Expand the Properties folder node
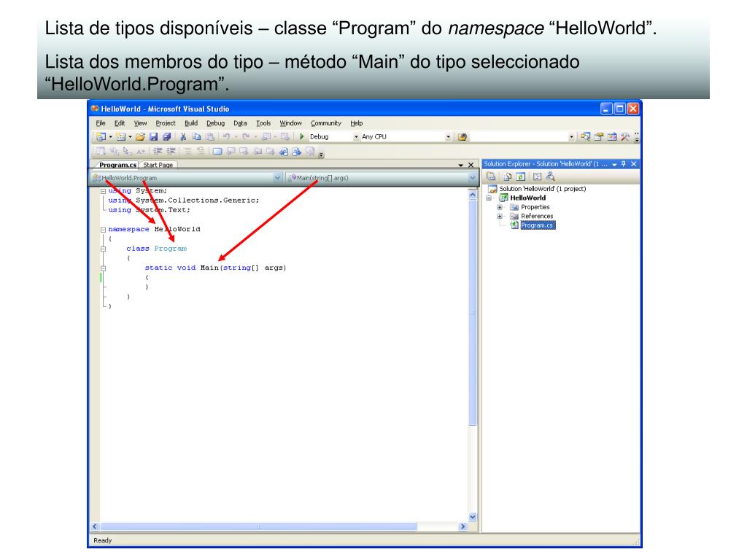Image resolution: width=747 pixels, height=560 pixels. (x=499, y=207)
